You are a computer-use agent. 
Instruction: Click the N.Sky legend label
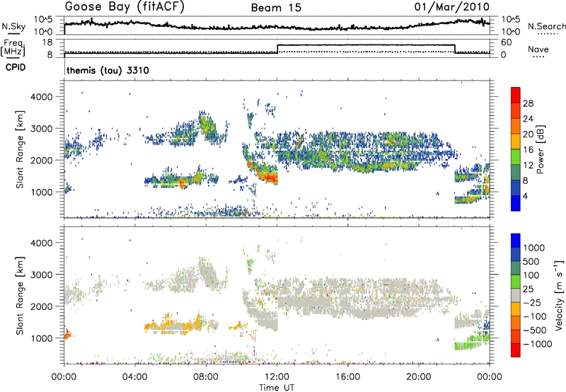[x=13, y=26]
